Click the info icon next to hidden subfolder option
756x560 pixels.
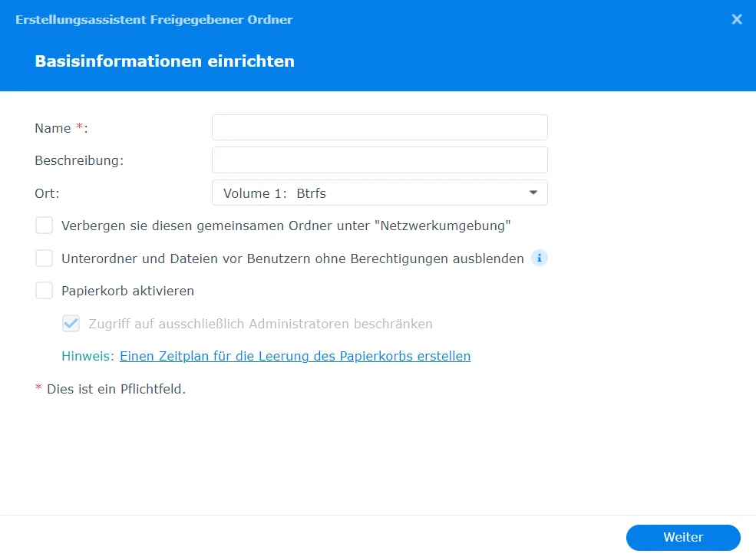click(x=539, y=259)
